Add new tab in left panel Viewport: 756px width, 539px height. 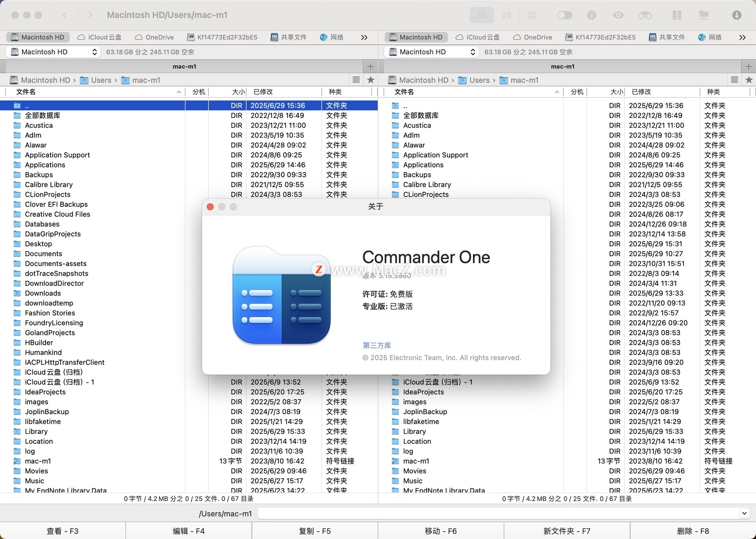coord(370,66)
